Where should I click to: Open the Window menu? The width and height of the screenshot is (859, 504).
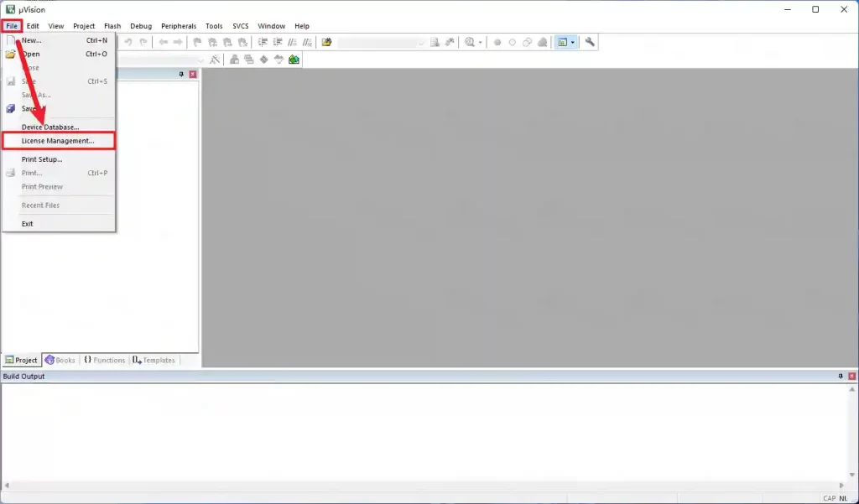[271, 26]
